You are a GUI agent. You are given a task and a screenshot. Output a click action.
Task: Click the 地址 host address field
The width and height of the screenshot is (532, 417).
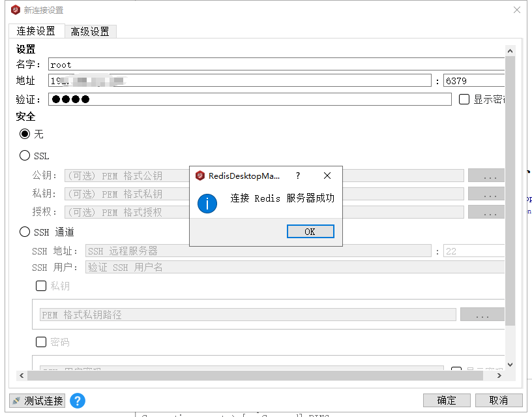[x=240, y=80]
